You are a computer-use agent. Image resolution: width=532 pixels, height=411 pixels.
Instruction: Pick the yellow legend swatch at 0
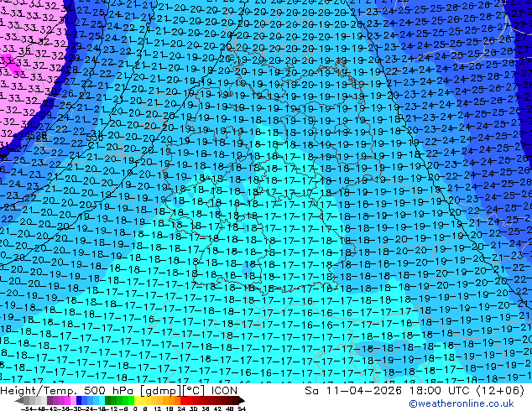click(138, 400)
